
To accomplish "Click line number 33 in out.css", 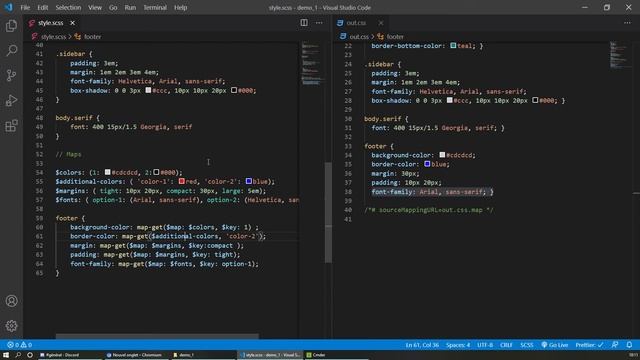I will [x=348, y=146].
